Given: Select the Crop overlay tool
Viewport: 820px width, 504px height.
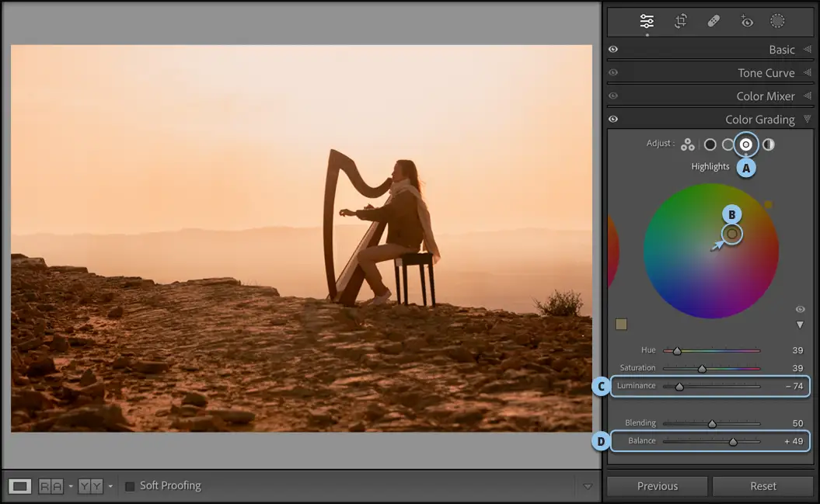Looking at the screenshot, I should pyautogui.click(x=680, y=22).
